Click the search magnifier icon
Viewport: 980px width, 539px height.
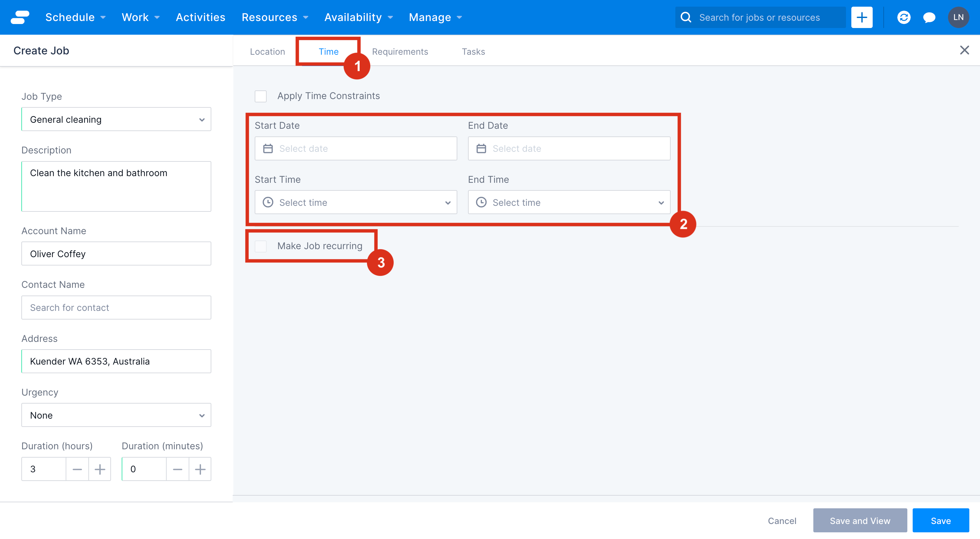coord(686,17)
